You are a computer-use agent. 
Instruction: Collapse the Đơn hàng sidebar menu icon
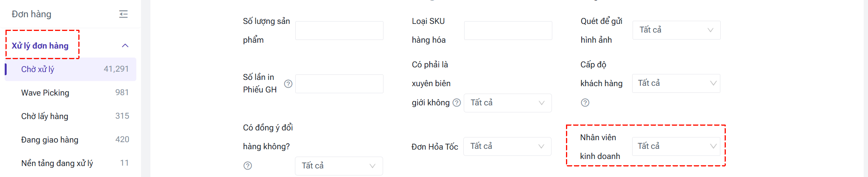pos(123,14)
